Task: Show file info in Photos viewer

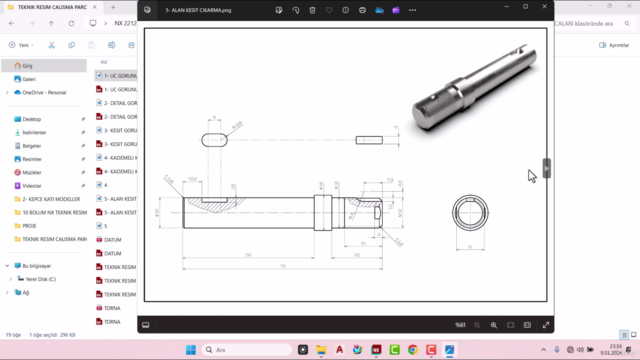Action: (346, 10)
